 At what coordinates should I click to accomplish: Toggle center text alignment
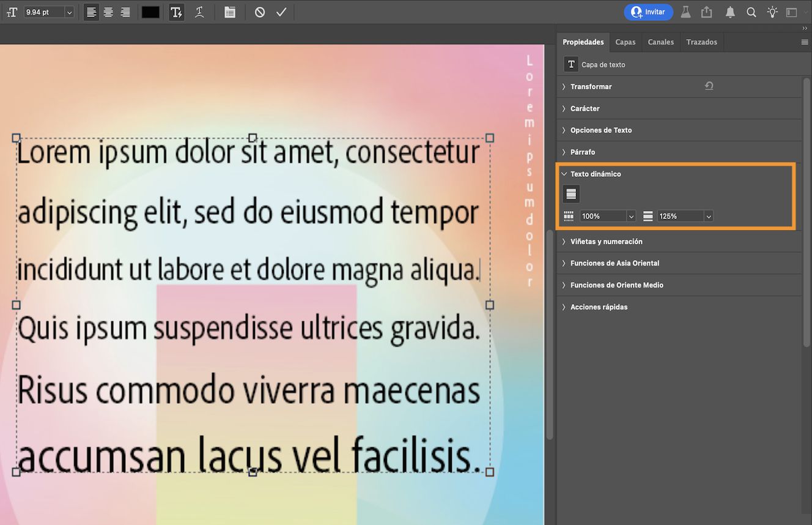[108, 12]
